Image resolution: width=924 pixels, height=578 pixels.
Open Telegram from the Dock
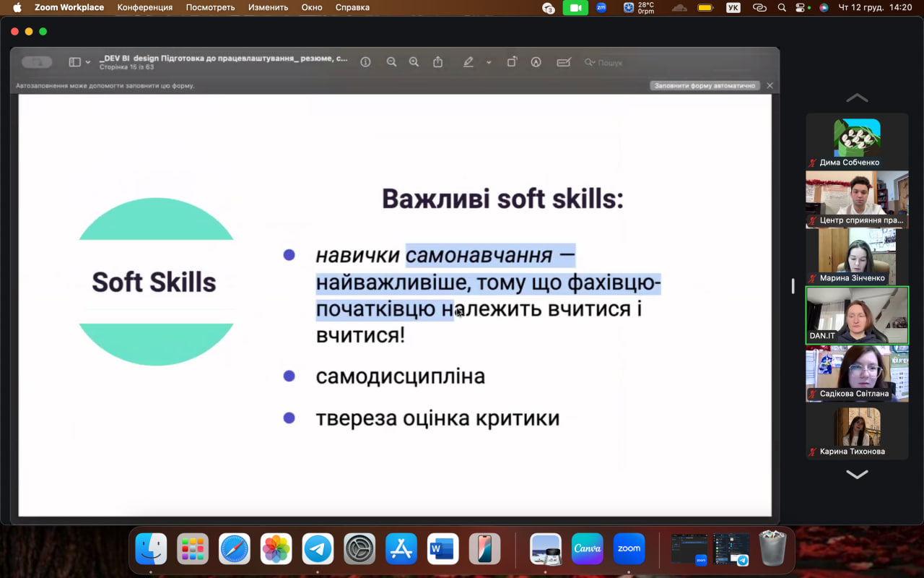(x=318, y=549)
